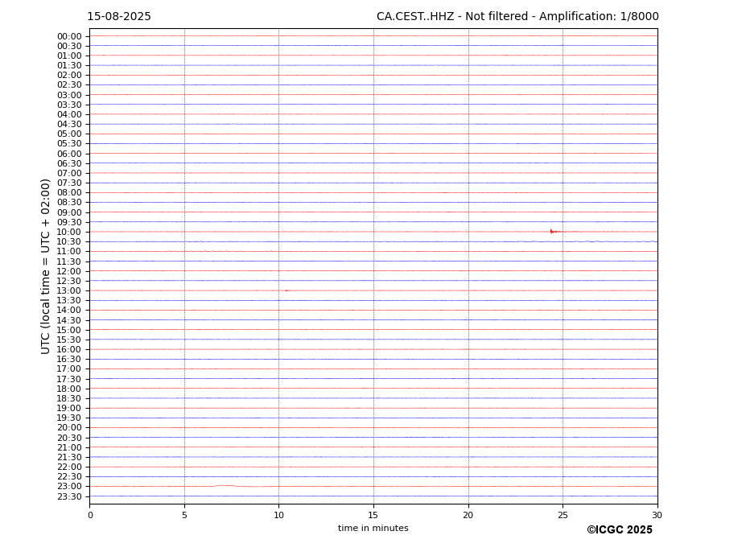Click the 04:00 time row label
This screenshot has height=560, width=746.
69,115
